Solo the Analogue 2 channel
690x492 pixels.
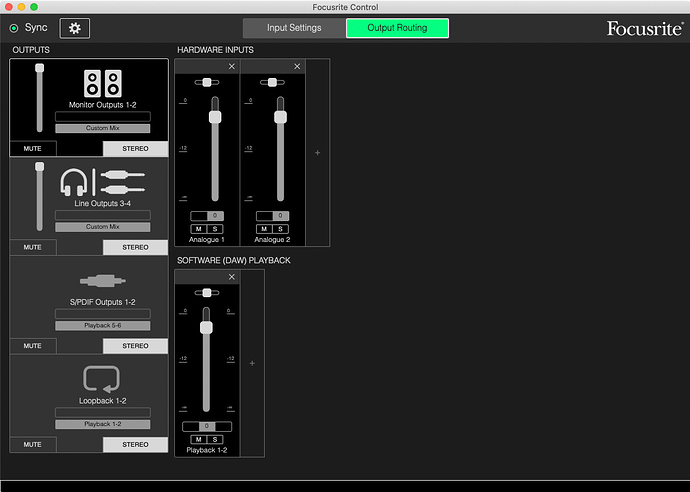point(280,229)
